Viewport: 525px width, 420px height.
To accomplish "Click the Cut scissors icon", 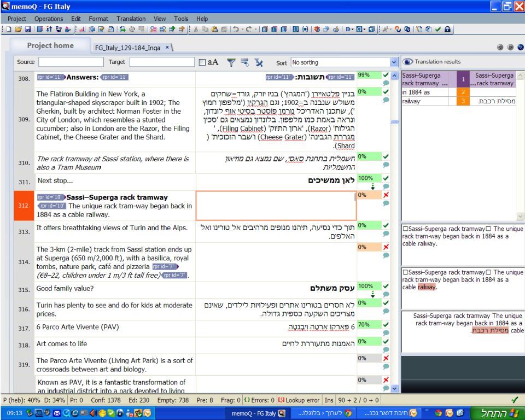I will click(195, 30).
